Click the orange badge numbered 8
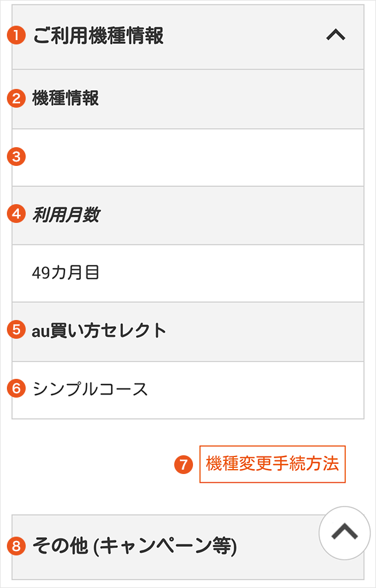The height and width of the screenshot is (588, 376). point(14,545)
